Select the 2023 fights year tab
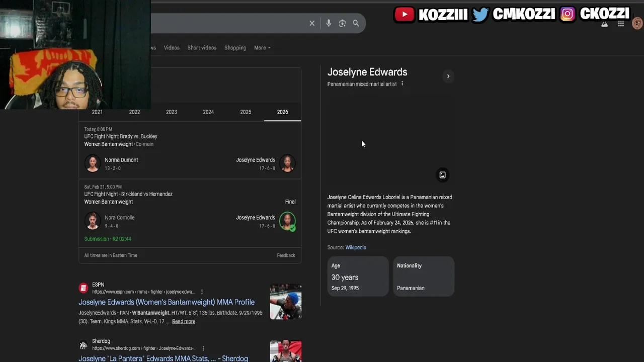This screenshot has width=644, height=362. [172, 112]
